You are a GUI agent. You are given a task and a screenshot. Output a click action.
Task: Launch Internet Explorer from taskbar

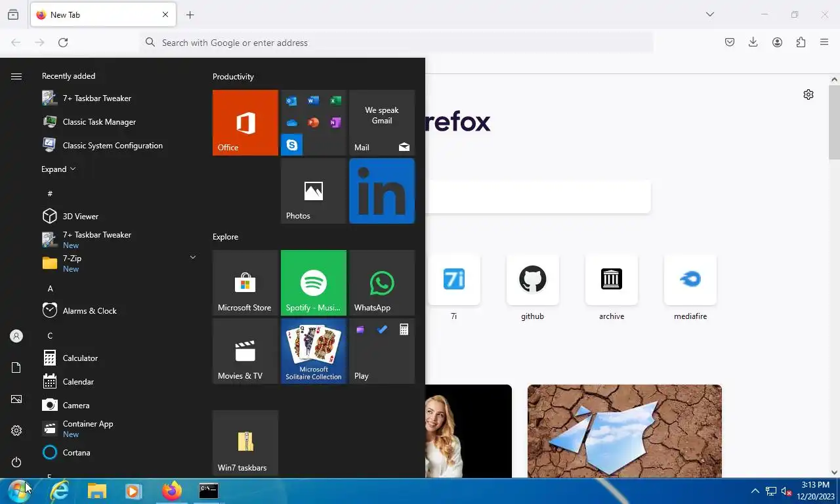pyautogui.click(x=60, y=491)
